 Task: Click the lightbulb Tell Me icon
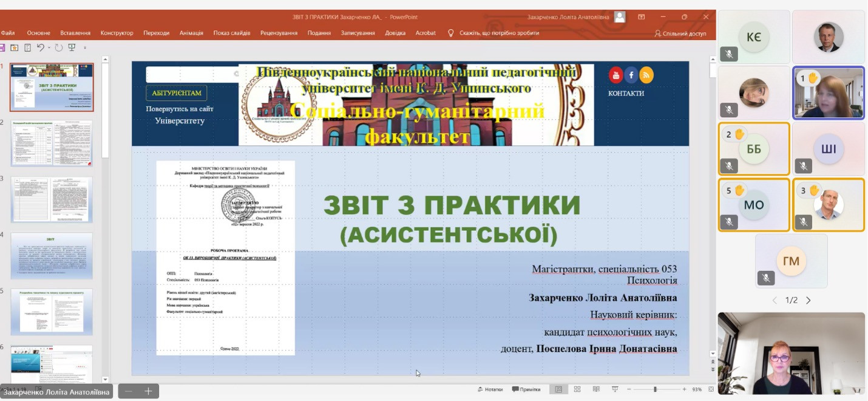(x=450, y=33)
